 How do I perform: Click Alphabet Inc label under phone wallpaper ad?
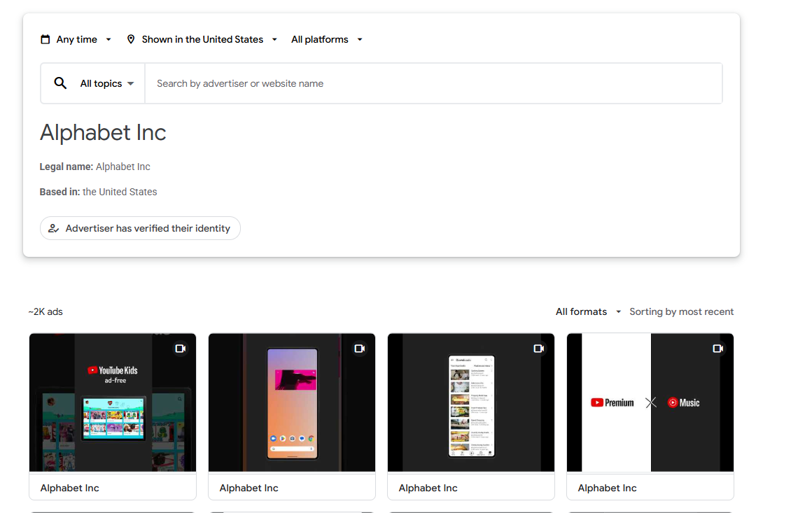249,488
